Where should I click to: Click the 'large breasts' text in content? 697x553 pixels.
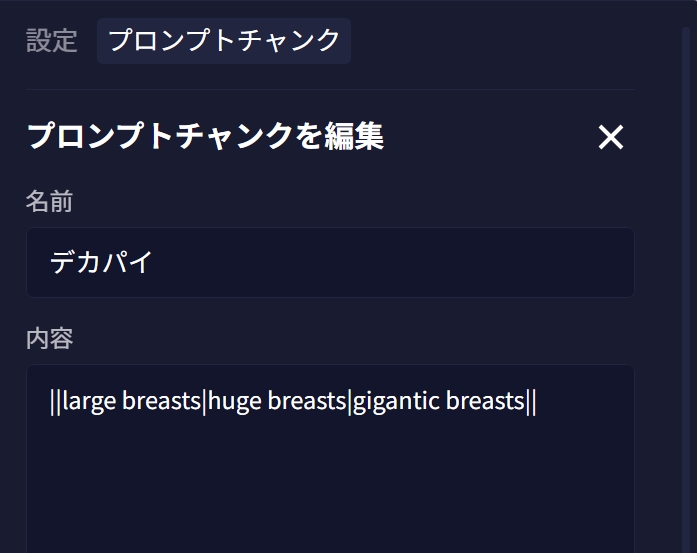(x=132, y=401)
